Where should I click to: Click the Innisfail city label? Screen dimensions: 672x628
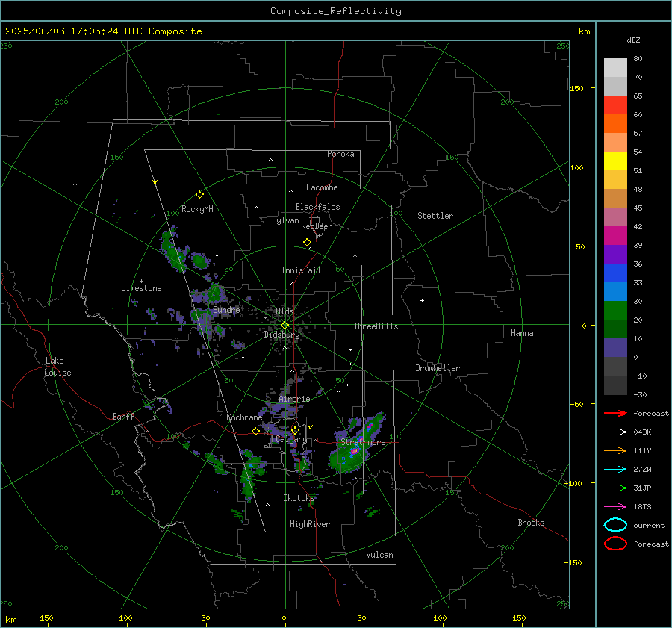(302, 270)
